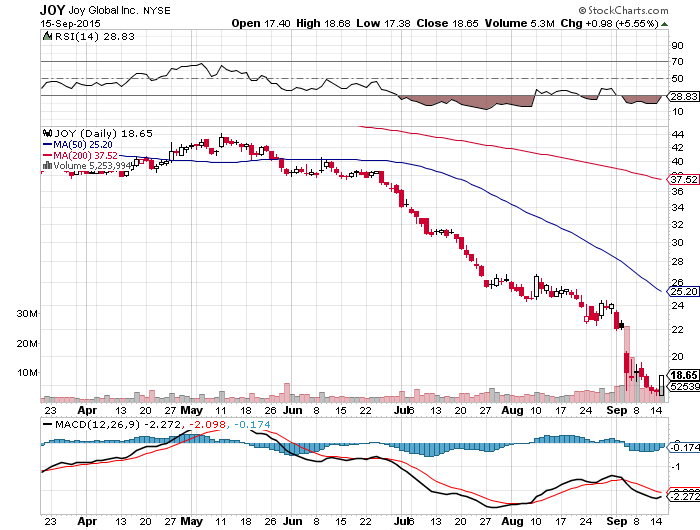Click the 37.52 price tag on right axis
Viewport: 700px width, 530px height.
(x=684, y=179)
